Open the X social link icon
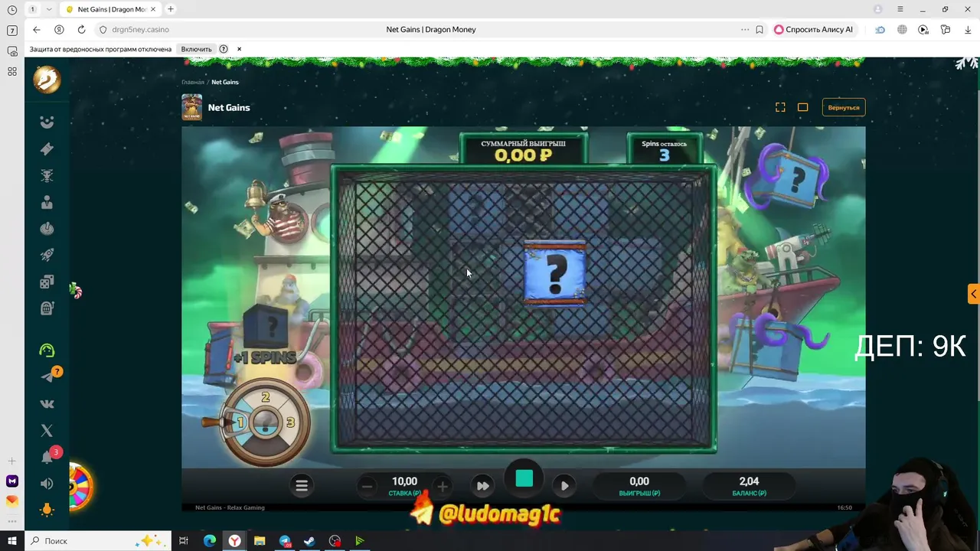This screenshot has width=980, height=551. point(47,430)
